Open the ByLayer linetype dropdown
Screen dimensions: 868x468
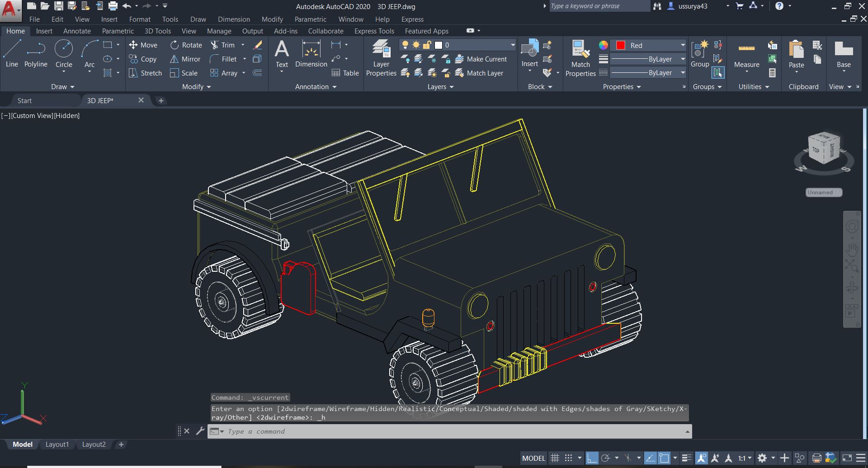[648, 72]
